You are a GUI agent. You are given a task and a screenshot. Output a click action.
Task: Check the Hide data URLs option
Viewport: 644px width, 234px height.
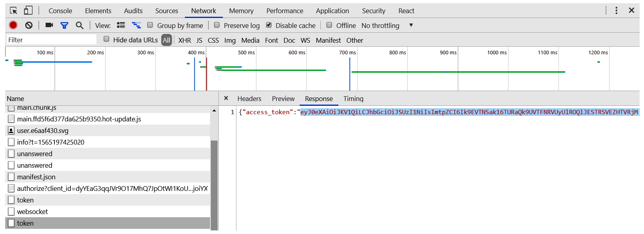pos(106,39)
